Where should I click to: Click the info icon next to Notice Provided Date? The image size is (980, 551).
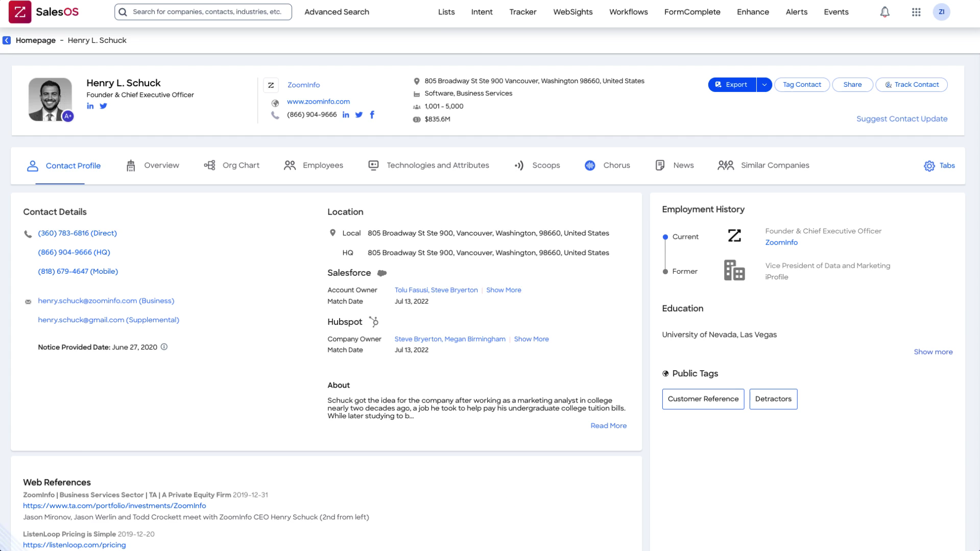click(x=164, y=347)
